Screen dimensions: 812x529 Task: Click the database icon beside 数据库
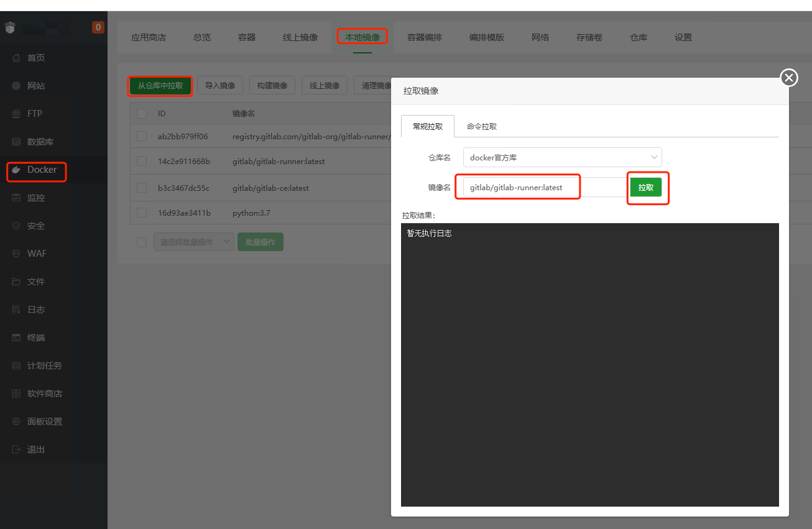point(16,142)
